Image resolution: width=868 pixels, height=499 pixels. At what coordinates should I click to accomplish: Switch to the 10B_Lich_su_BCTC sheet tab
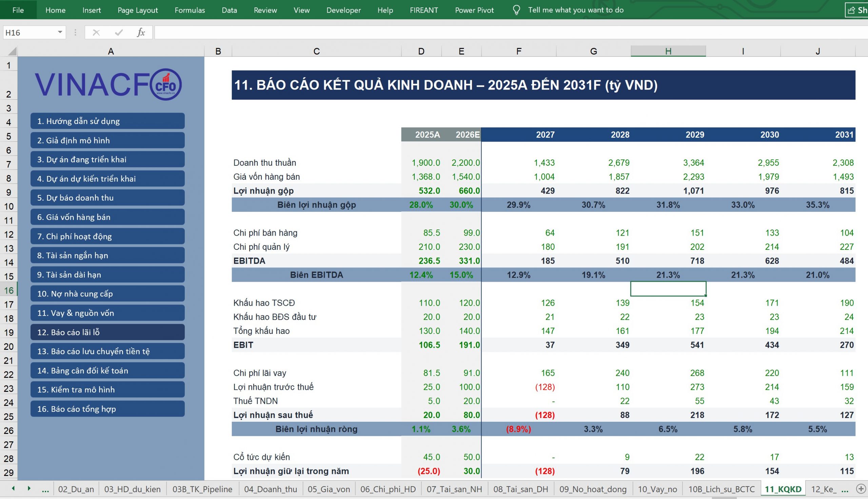coord(722,490)
